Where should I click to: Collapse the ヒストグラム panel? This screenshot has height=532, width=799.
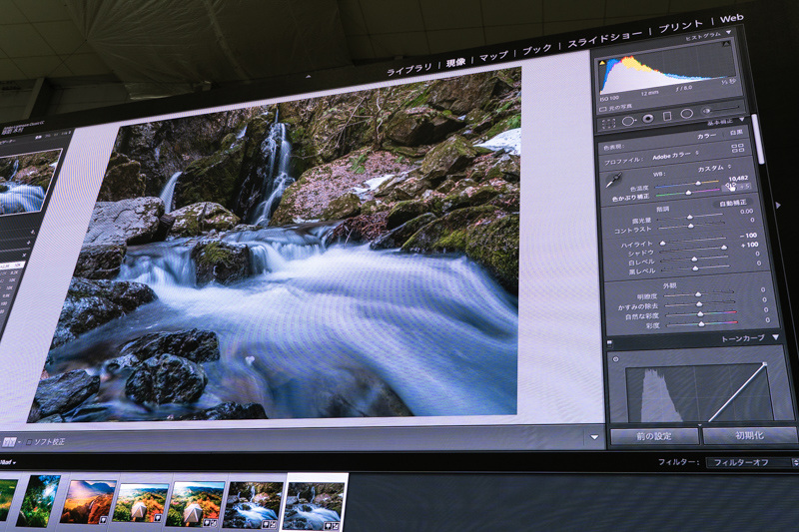click(x=729, y=32)
